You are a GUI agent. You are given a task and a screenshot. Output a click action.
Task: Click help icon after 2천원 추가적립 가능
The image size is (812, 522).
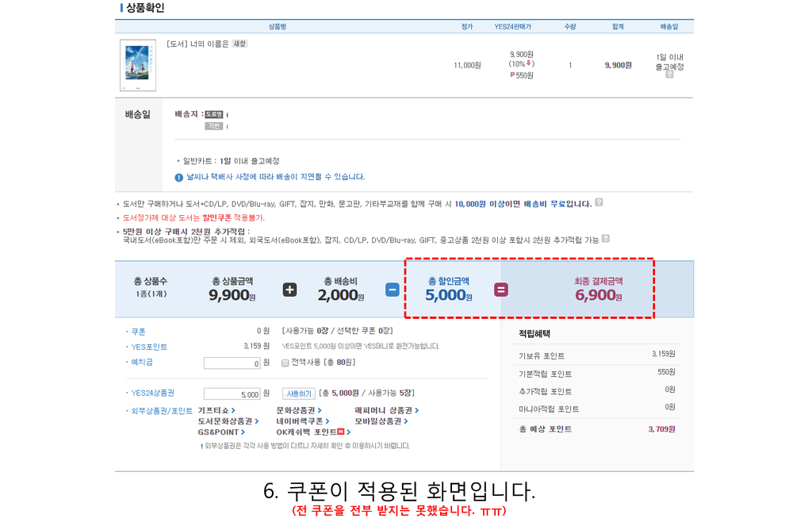(605, 239)
